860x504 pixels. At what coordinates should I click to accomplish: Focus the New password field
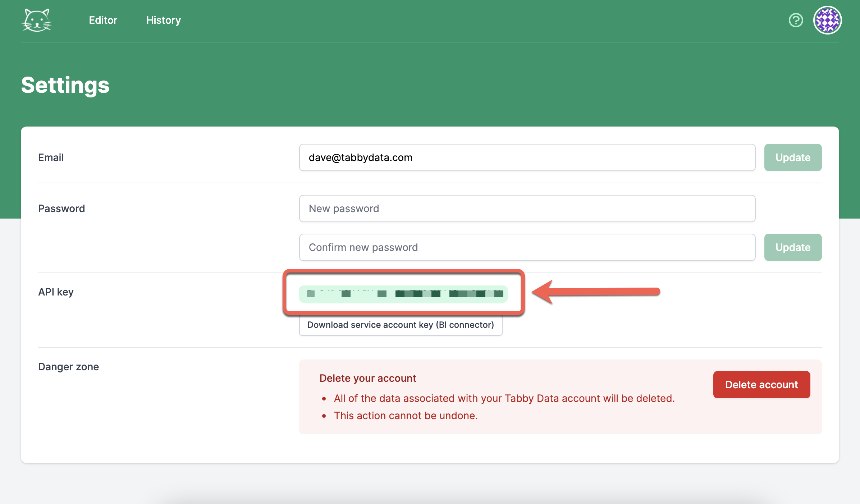(527, 209)
